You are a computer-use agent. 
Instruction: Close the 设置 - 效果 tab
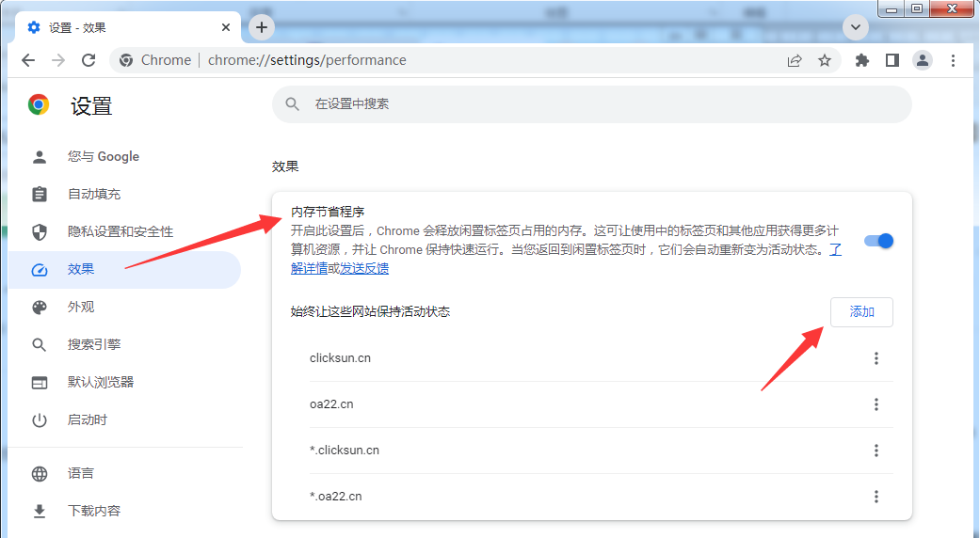(226, 27)
